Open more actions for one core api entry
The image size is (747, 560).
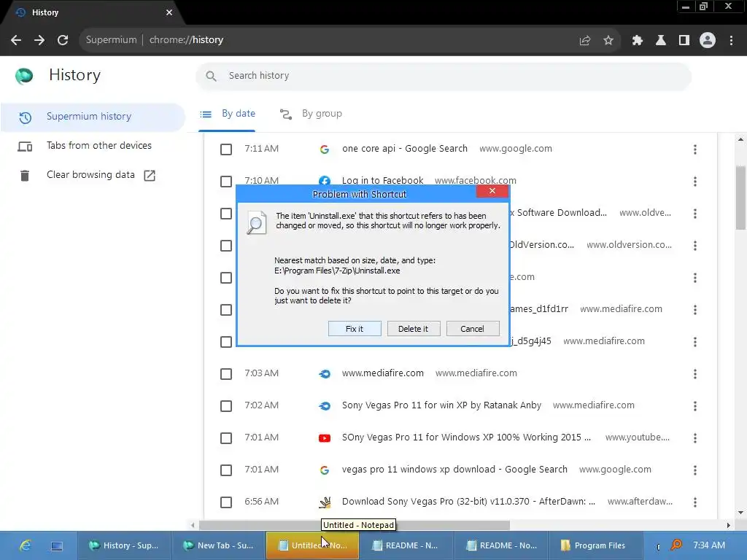[x=695, y=149]
